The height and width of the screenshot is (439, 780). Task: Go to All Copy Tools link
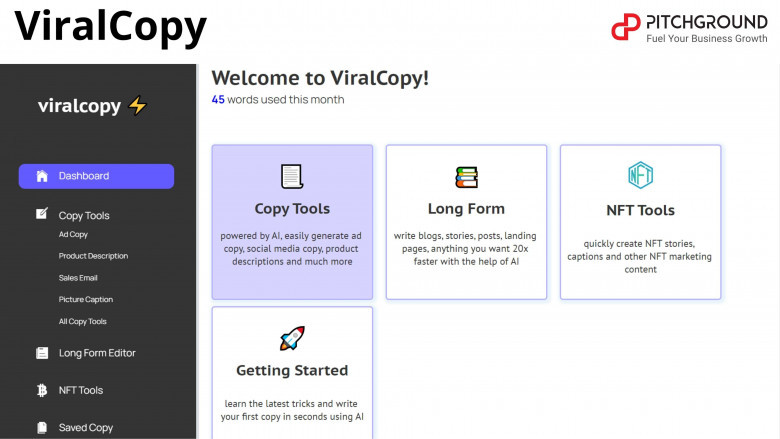tap(82, 322)
